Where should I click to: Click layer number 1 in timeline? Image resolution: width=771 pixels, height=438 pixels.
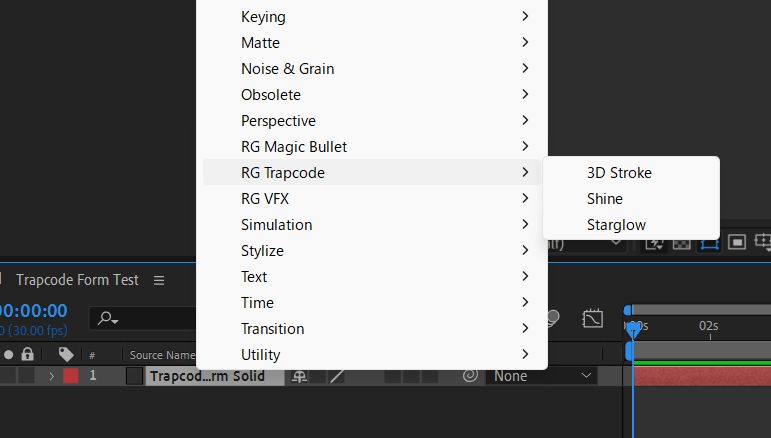[92, 376]
